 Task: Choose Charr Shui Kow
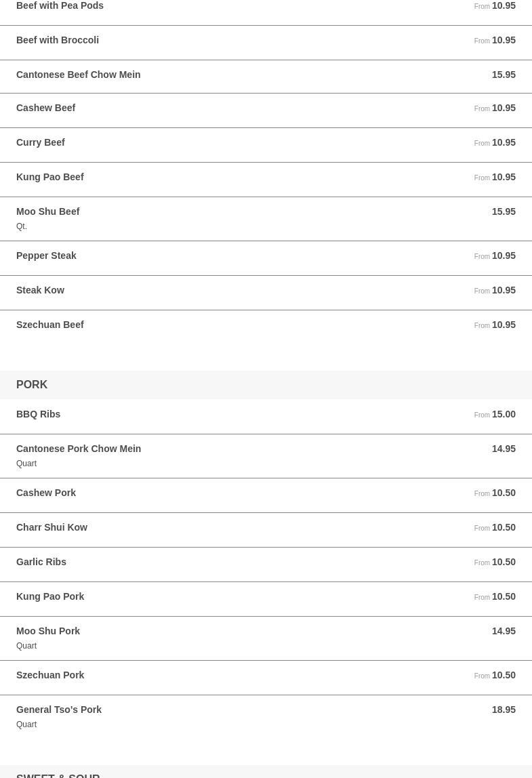[x=266, y=530]
